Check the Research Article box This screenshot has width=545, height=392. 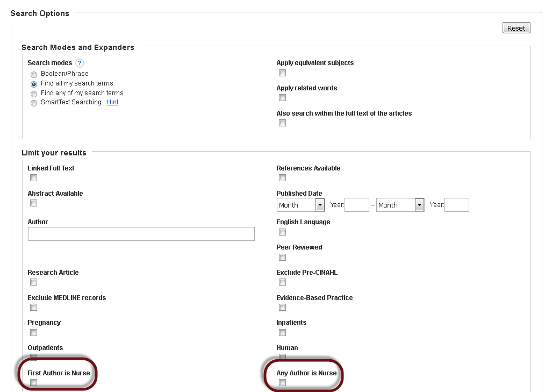[x=33, y=282]
